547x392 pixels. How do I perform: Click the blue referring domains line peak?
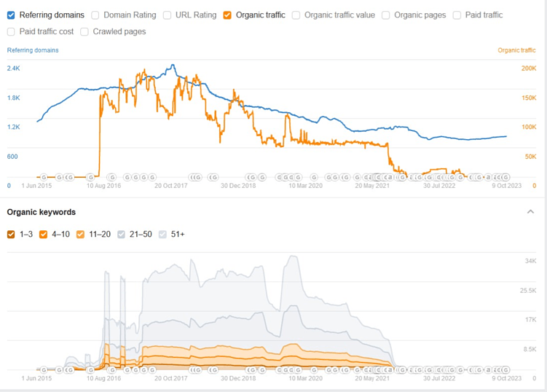(173, 65)
